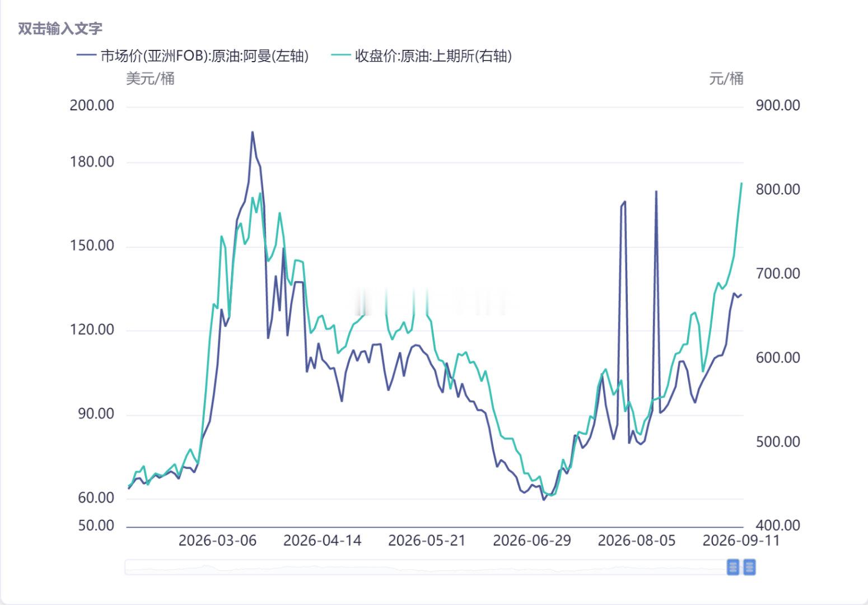Click the date label 2026-06-29
The image size is (868, 605).
tap(532, 541)
